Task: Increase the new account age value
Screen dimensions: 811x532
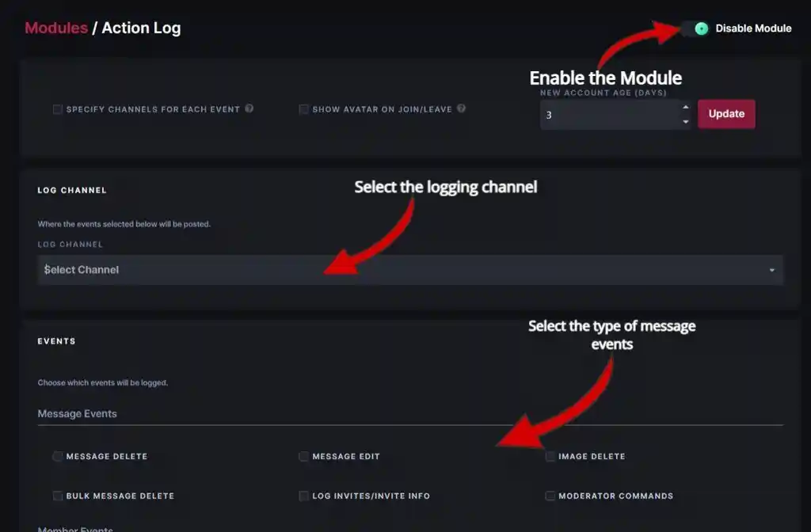Action: pyautogui.click(x=685, y=108)
